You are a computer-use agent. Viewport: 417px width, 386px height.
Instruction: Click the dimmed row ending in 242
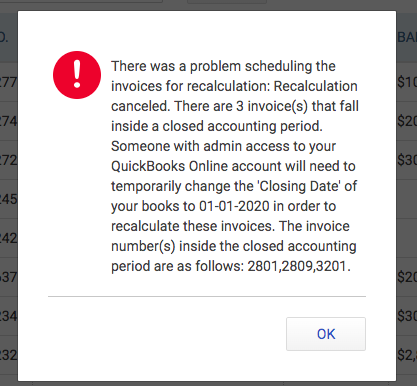coord(9,238)
